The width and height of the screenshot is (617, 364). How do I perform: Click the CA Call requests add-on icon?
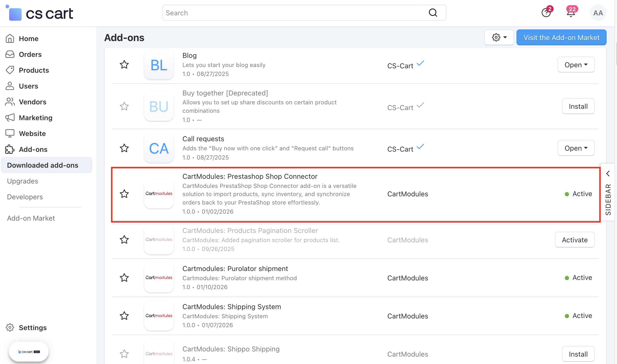tap(159, 148)
